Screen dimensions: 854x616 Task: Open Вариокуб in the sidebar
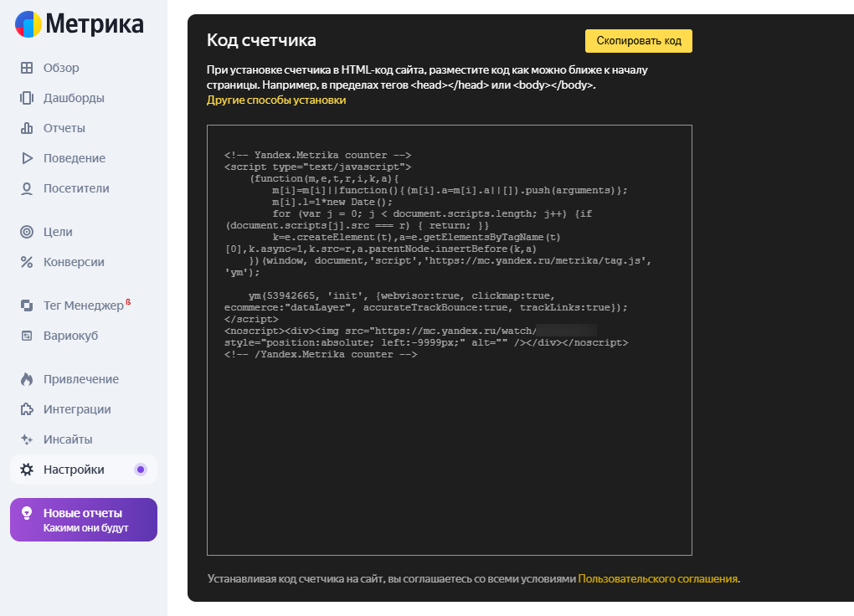coord(70,336)
